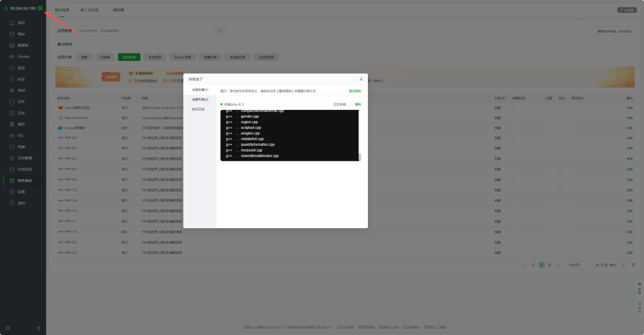Image resolution: width=644 pixels, height=335 pixels.
Task: Click the OpenLiteSpeed logo icon
Action: click(61, 118)
